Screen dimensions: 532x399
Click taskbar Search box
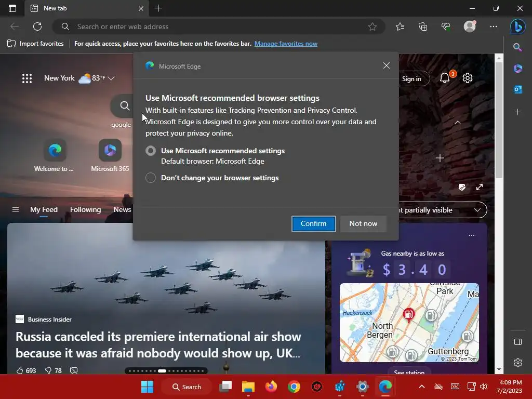pos(187,387)
